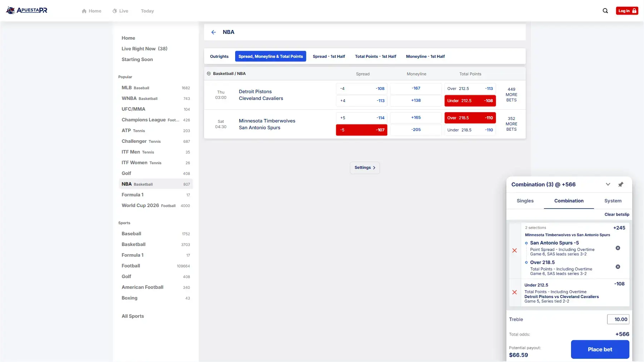Select World Cup 2026 Football

(x=156, y=206)
